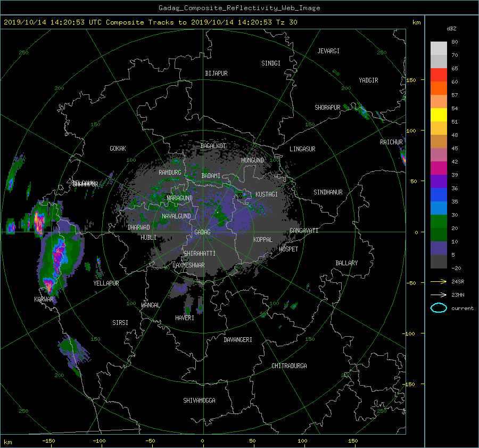The height and width of the screenshot is (448, 479).
Task: Click the SINDGI city label
Action: pyautogui.click(x=271, y=63)
